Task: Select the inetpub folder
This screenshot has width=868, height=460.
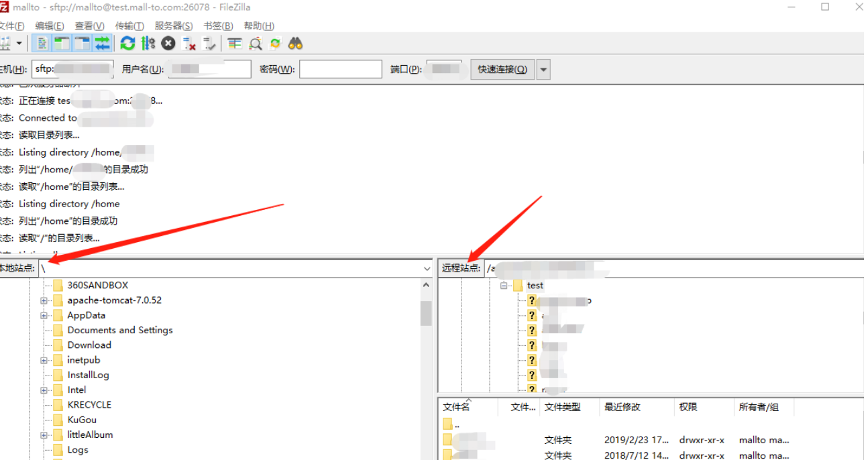Action: (83, 360)
